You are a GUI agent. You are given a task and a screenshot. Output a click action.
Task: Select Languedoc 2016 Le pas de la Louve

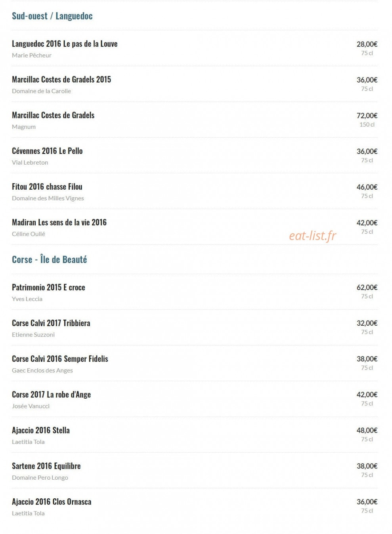pyautogui.click(x=65, y=44)
